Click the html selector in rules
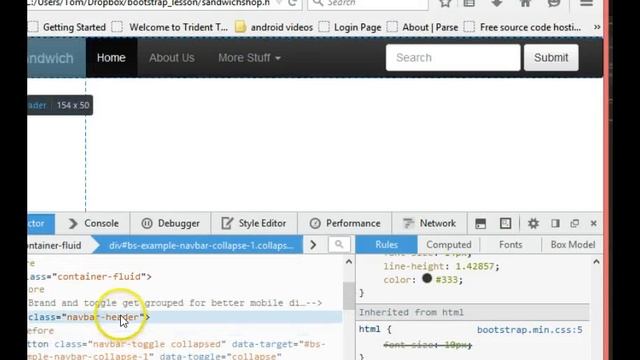 tap(369, 329)
